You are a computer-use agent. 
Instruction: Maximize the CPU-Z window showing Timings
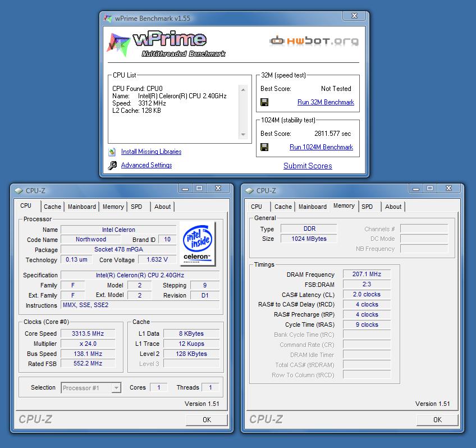point(430,189)
